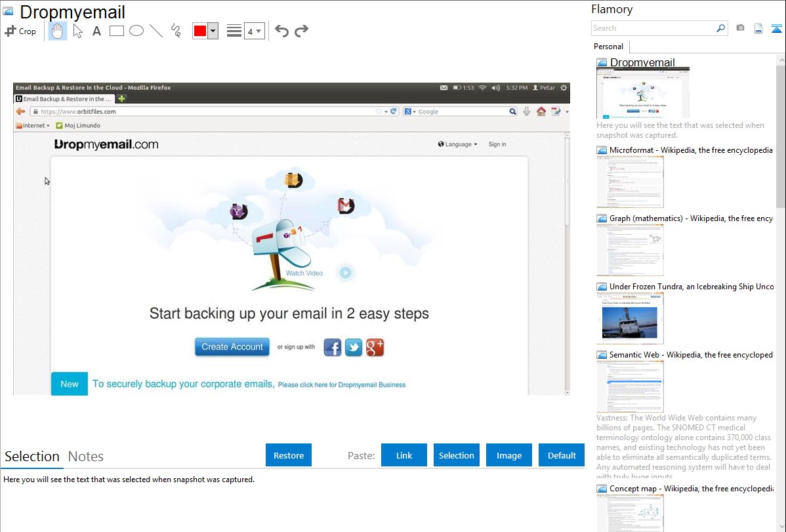Click the Sign in link
Image resolution: width=786 pixels, height=532 pixels.
click(497, 144)
